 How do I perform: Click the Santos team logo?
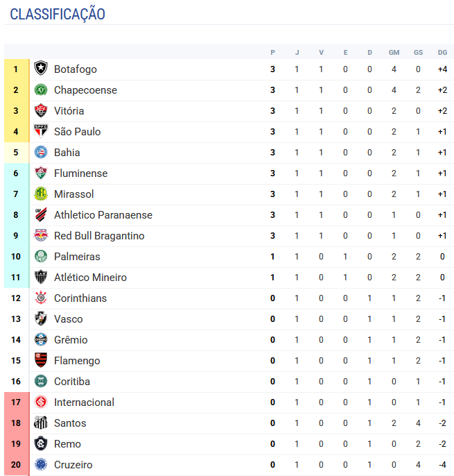click(41, 423)
